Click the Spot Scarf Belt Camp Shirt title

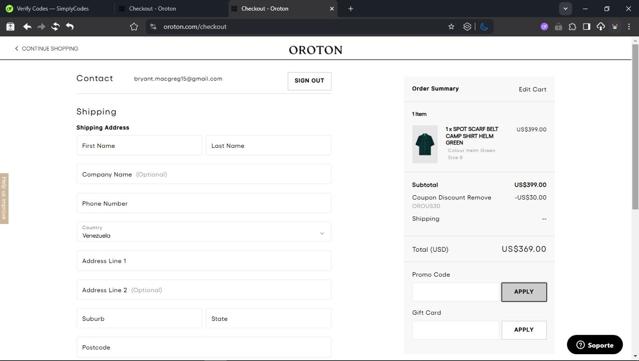(472, 136)
